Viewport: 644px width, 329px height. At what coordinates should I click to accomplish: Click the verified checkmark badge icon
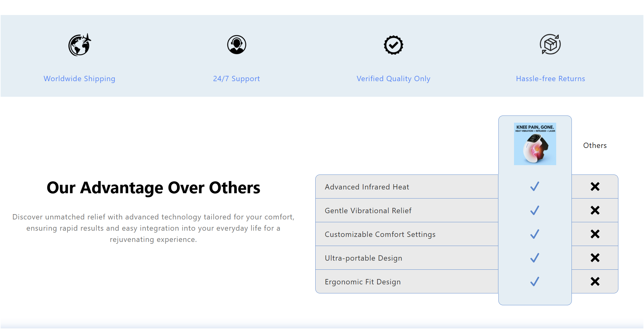pos(393,45)
